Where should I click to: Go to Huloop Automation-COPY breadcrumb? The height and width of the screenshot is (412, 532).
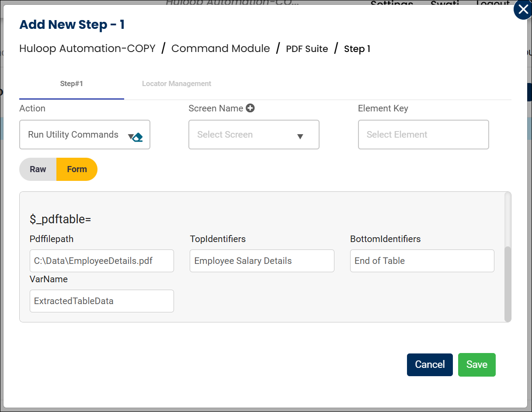(87, 48)
